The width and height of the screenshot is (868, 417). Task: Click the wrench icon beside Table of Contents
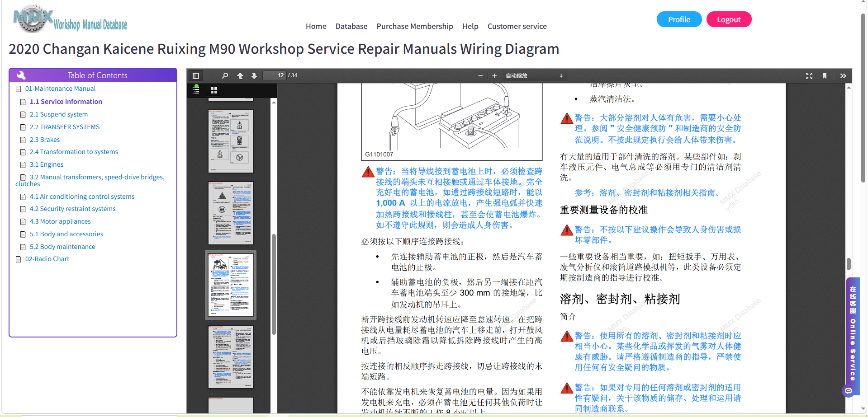pos(21,75)
